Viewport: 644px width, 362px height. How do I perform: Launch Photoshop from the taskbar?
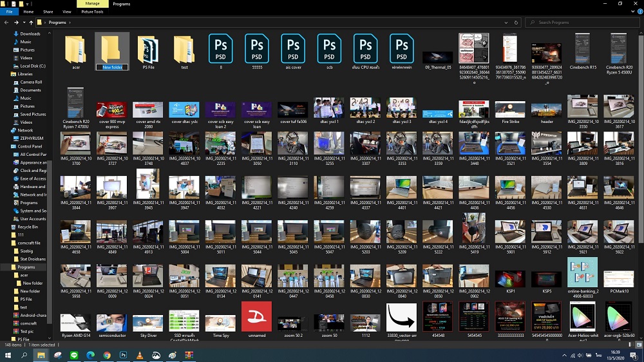pyautogui.click(x=123, y=355)
